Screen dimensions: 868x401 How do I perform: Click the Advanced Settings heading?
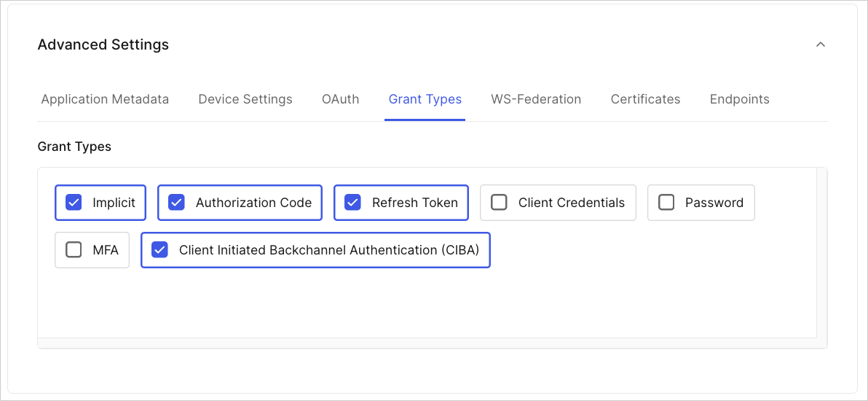(x=103, y=44)
